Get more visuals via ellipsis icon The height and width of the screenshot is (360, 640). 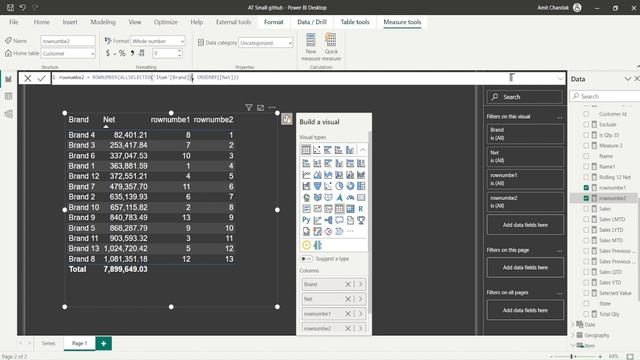(350, 231)
